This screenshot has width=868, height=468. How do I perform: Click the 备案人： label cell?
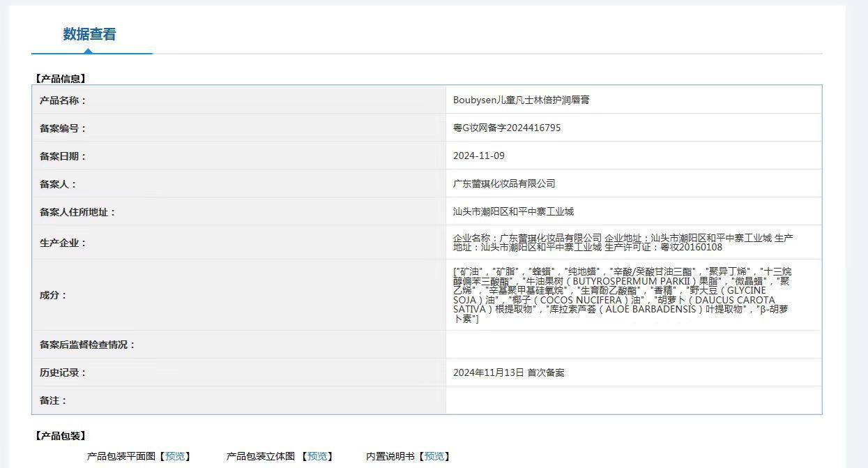tap(239, 184)
